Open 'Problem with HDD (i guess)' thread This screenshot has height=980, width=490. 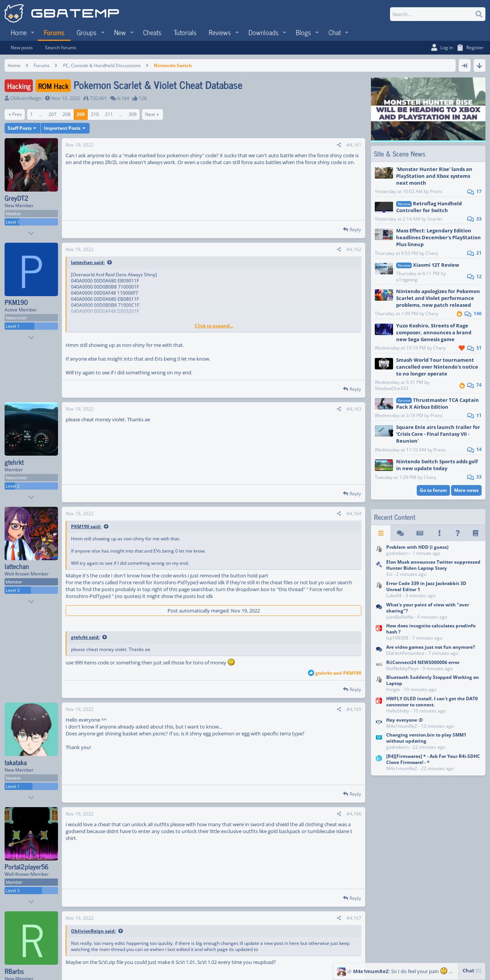click(417, 547)
